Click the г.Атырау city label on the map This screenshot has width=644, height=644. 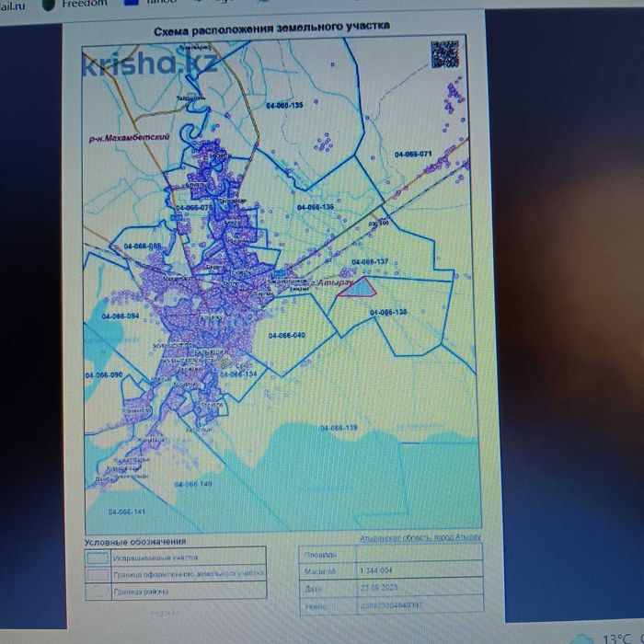[x=330, y=282]
